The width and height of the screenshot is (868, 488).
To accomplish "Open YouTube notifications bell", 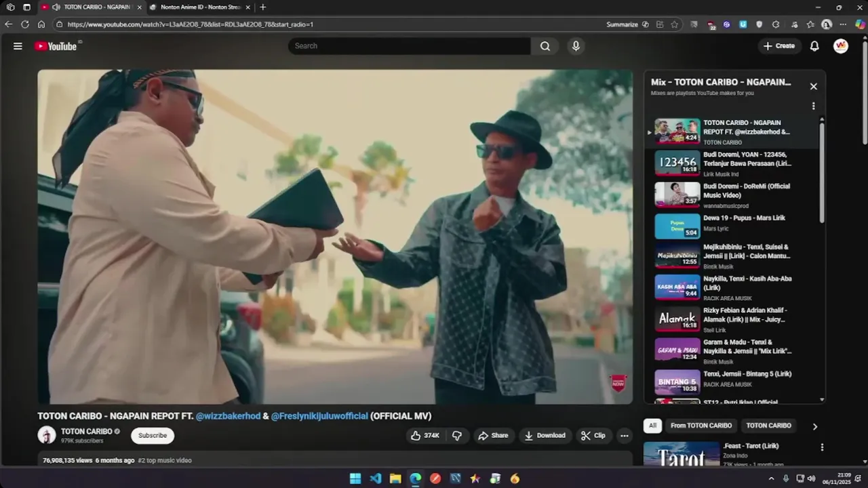I will coord(814,46).
